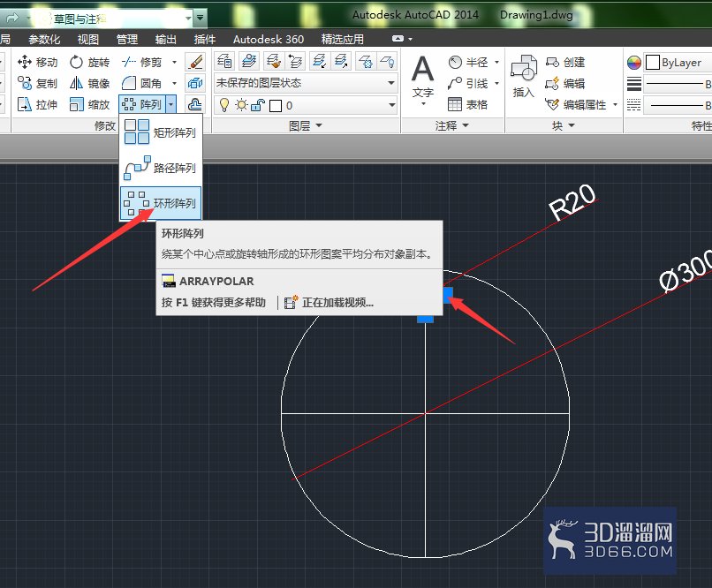Click the ByLayer color swatch
Image resolution: width=712 pixels, height=588 pixels.
click(x=653, y=62)
